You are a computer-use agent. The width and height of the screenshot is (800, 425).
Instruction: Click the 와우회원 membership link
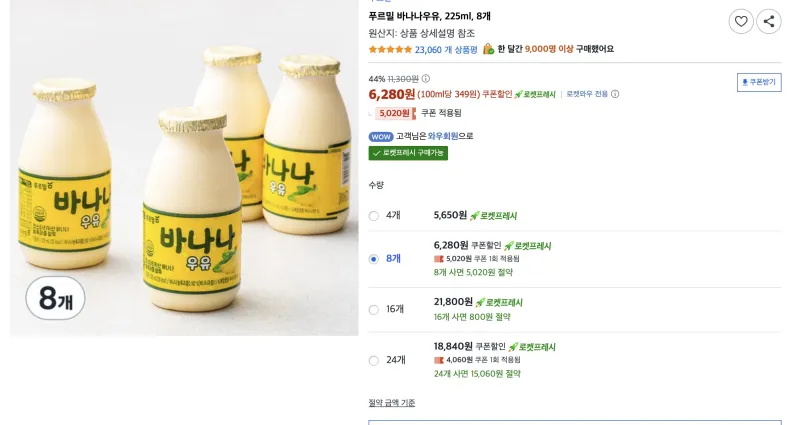click(x=443, y=136)
